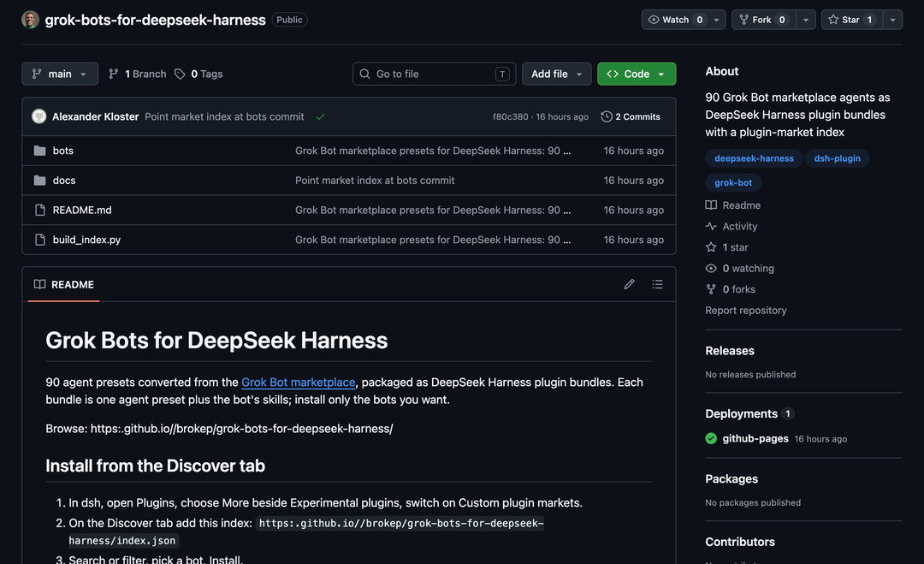Click the Grok Bots for DeepSeek Harness heading
Viewport: 924px width, 564px height.
click(x=216, y=341)
